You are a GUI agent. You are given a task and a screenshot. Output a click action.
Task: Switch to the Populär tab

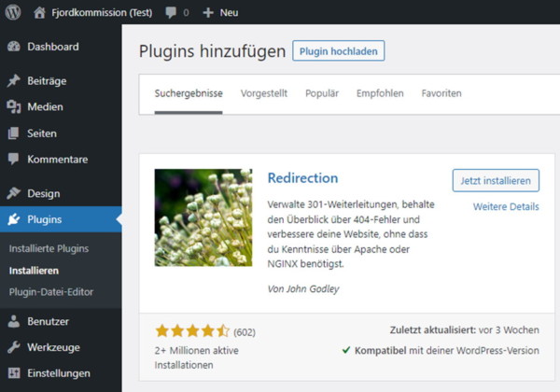point(322,93)
